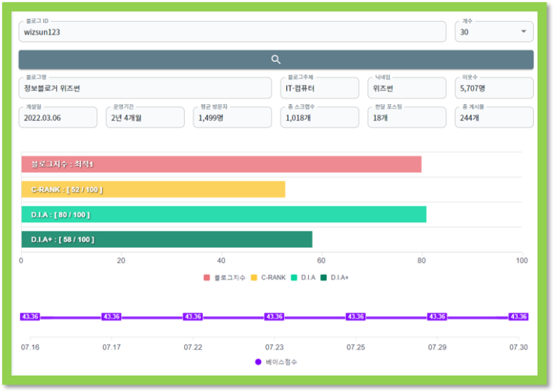Click the 개설일 field showing 2022.03.06
The height and width of the screenshot is (392, 554).
58,117
